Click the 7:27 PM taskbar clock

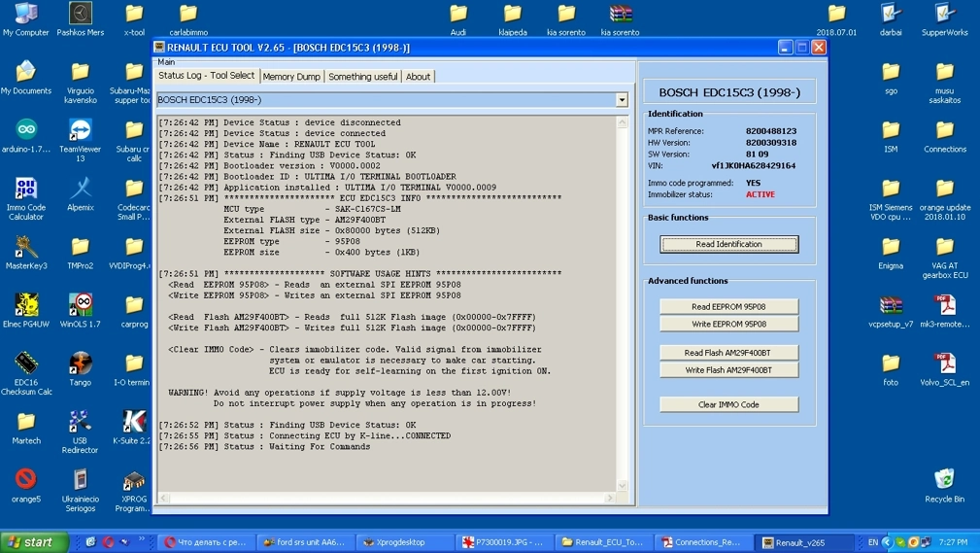953,542
